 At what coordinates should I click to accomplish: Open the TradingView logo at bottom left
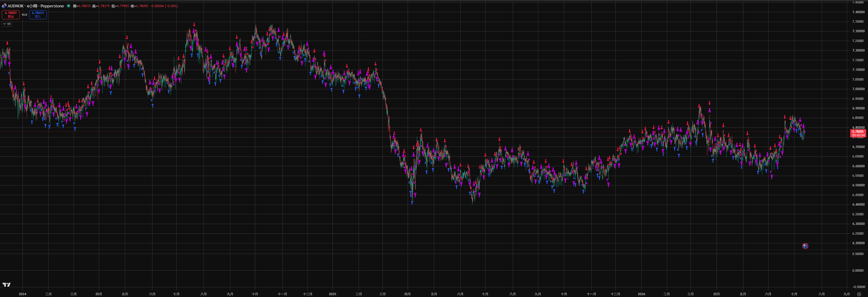pyautogui.click(x=6, y=284)
